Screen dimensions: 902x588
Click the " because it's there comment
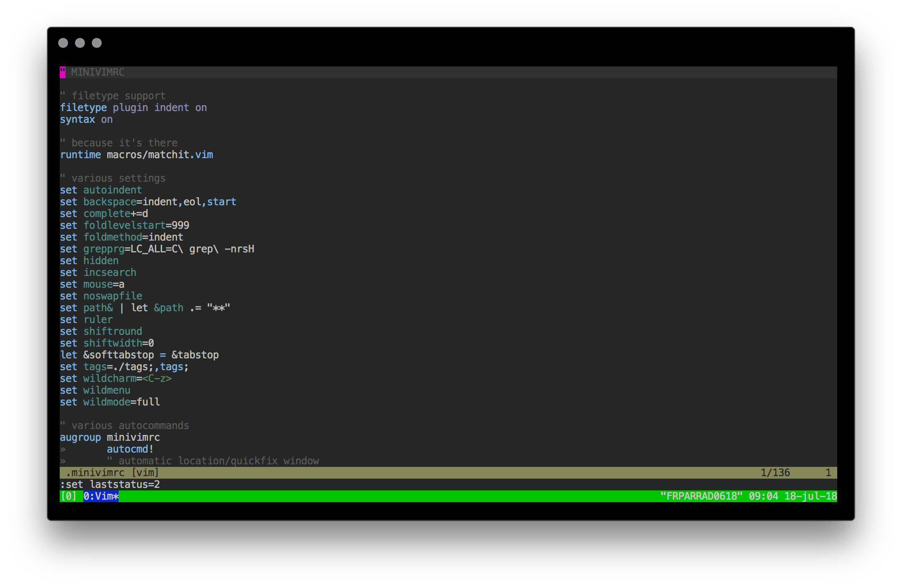coord(119,143)
